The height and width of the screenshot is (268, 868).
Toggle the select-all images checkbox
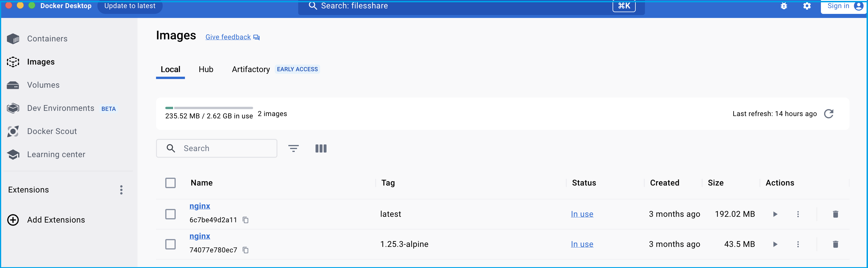(170, 183)
